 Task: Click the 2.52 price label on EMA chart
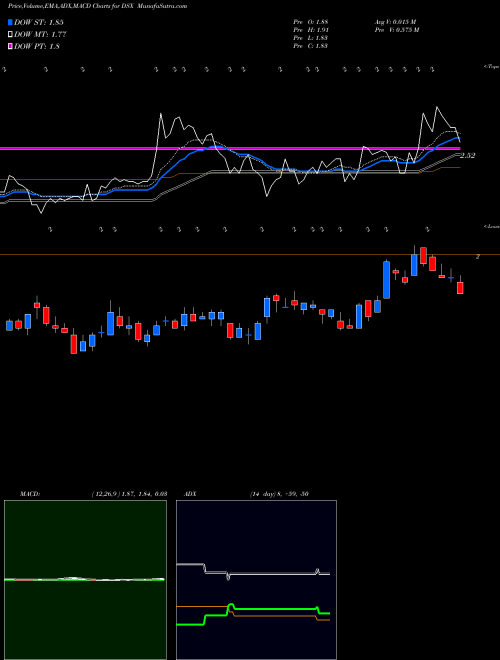click(468, 156)
